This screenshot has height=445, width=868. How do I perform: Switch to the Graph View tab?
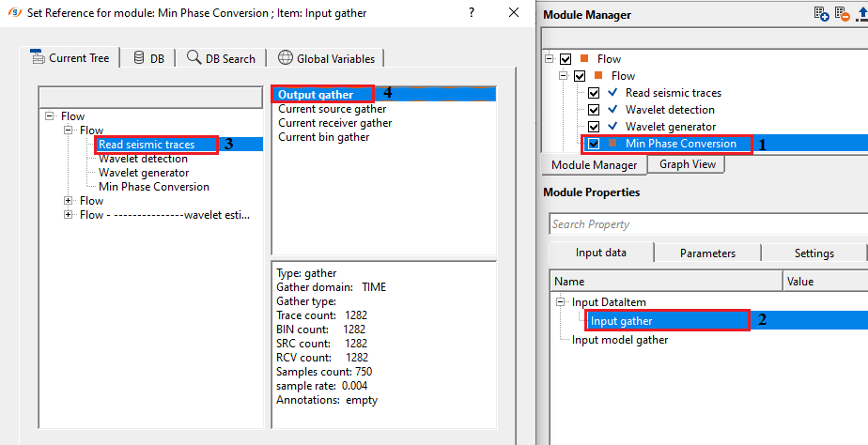coord(687,164)
